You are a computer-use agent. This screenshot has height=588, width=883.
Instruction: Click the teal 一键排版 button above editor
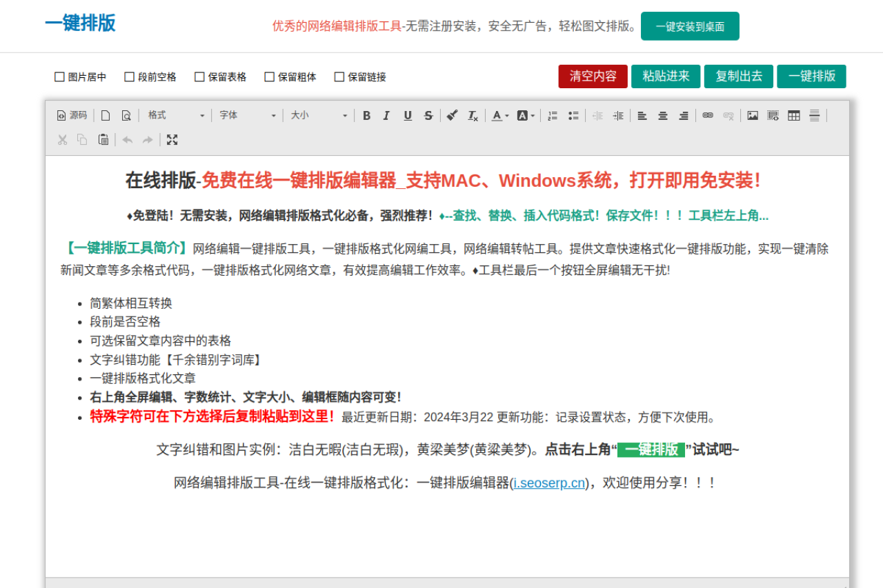coord(811,76)
